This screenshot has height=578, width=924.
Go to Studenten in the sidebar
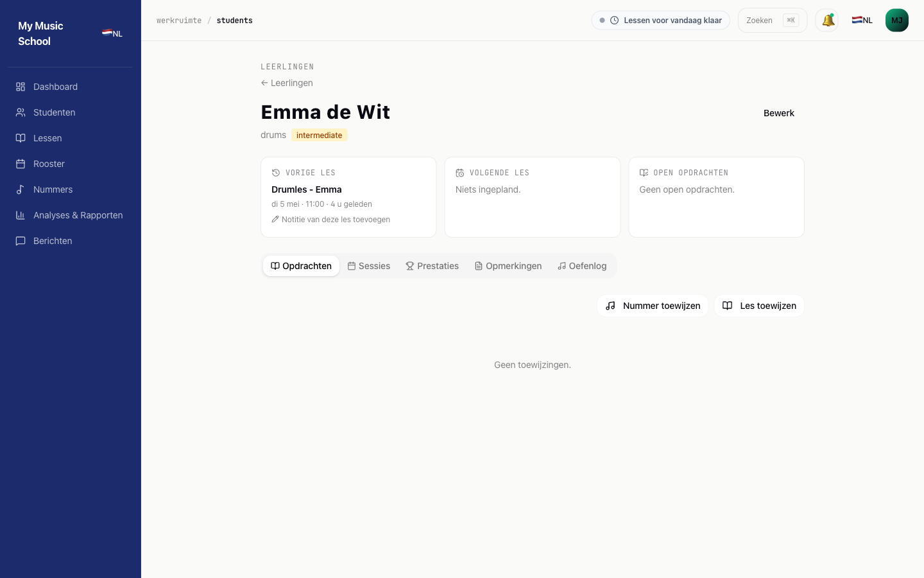[71, 112]
